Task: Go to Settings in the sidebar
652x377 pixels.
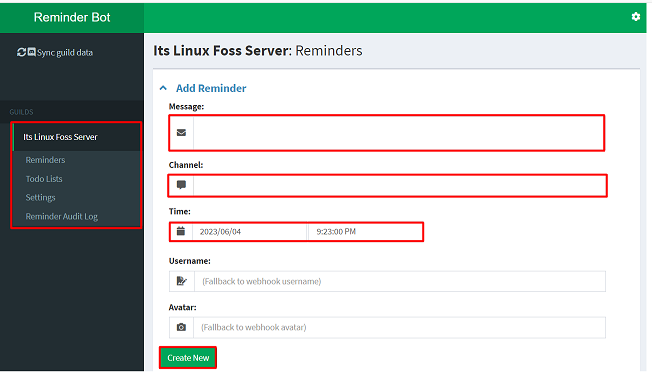Action: pos(40,197)
